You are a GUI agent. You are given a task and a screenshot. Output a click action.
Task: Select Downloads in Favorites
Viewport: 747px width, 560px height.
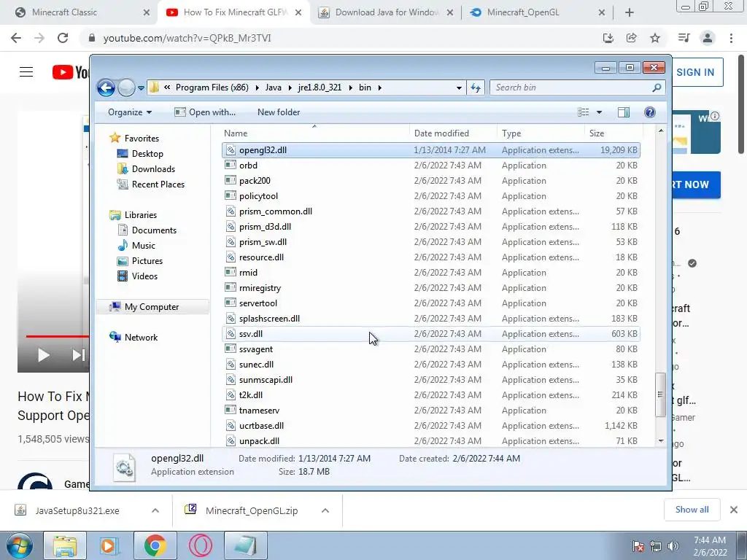coord(153,169)
